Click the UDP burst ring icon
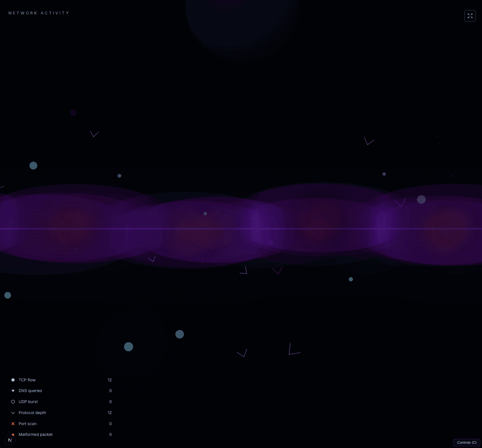 coord(13,401)
